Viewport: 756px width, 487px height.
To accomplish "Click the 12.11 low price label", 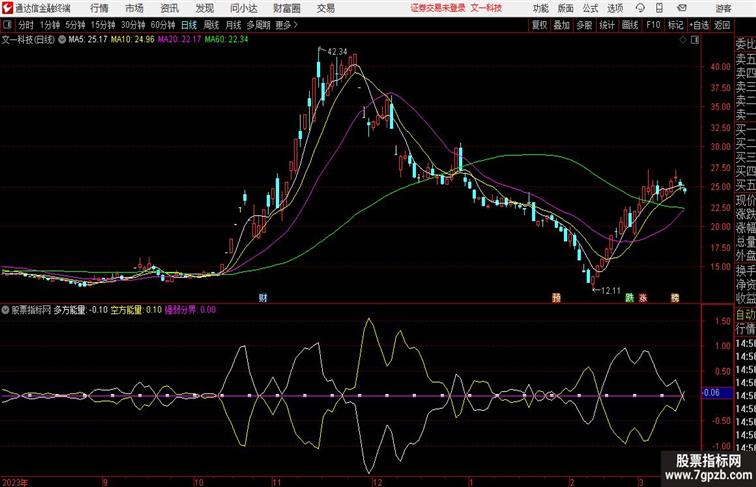I will [x=611, y=291].
